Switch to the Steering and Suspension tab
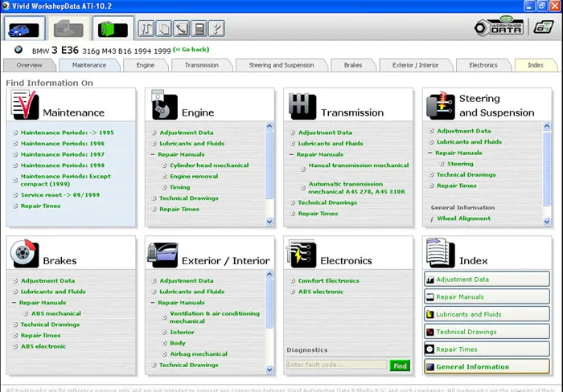Image resolution: width=563 pixels, height=392 pixels. pyautogui.click(x=281, y=65)
